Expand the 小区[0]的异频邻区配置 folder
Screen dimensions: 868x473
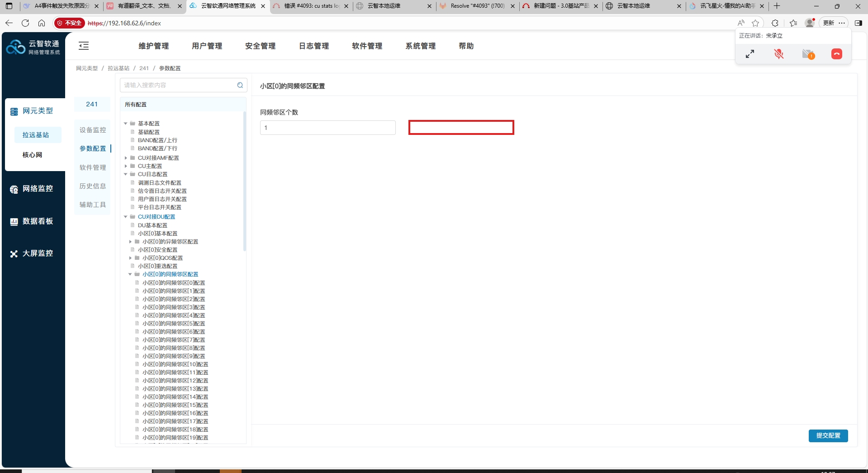(130, 242)
